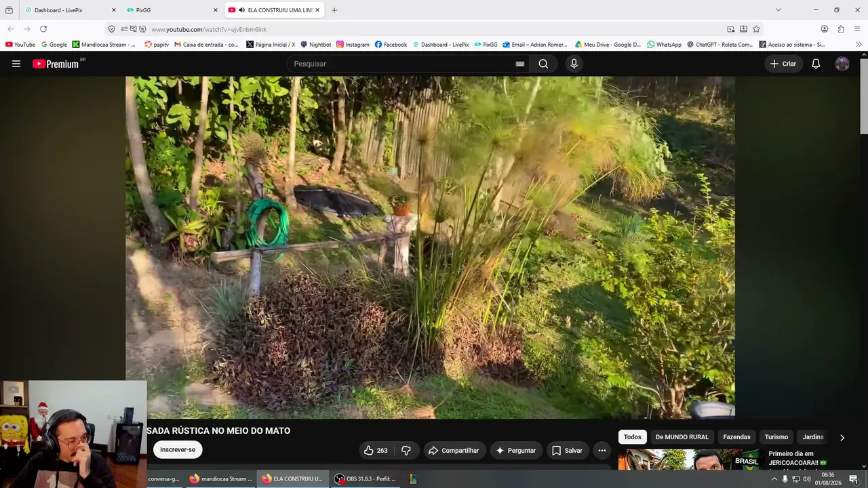Select the Todos filter chip
Image resolution: width=868 pixels, height=488 pixels.
click(x=632, y=437)
